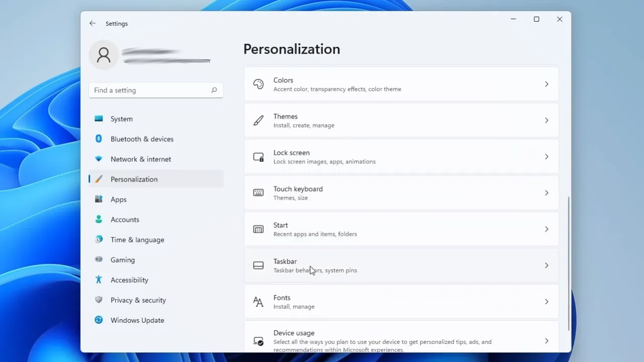The height and width of the screenshot is (362, 644).
Task: Click the Touch keyboard icon
Action: coord(258,193)
